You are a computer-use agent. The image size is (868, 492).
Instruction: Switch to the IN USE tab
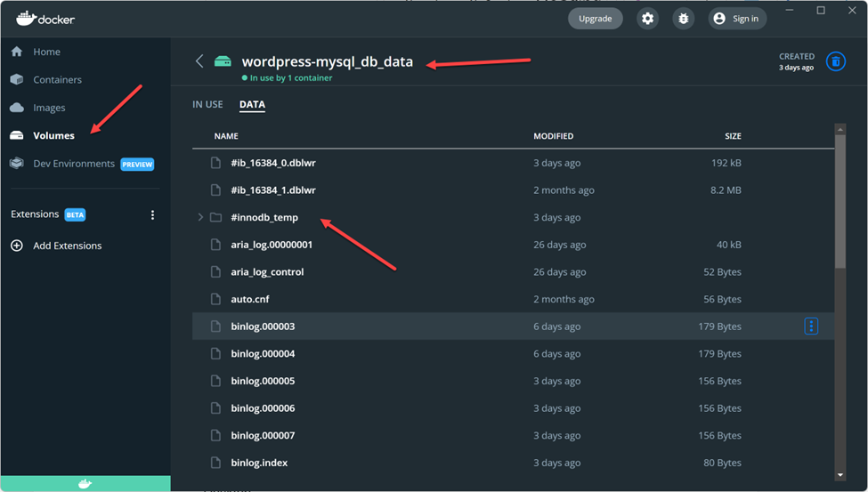[x=207, y=104]
